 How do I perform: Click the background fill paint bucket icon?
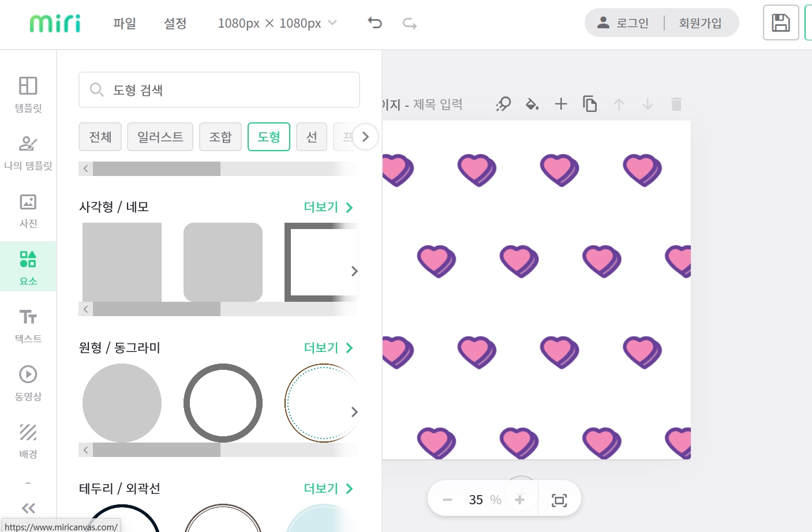click(x=532, y=104)
